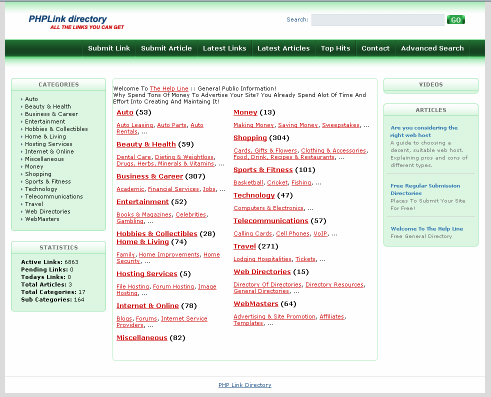Focus the Search input field
This screenshot has width=491, height=397.
coord(378,20)
